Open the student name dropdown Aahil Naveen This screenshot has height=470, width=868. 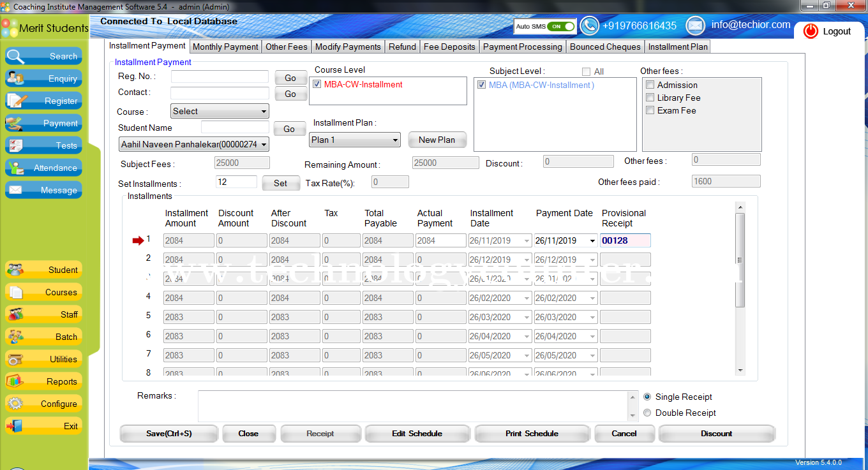pos(194,145)
